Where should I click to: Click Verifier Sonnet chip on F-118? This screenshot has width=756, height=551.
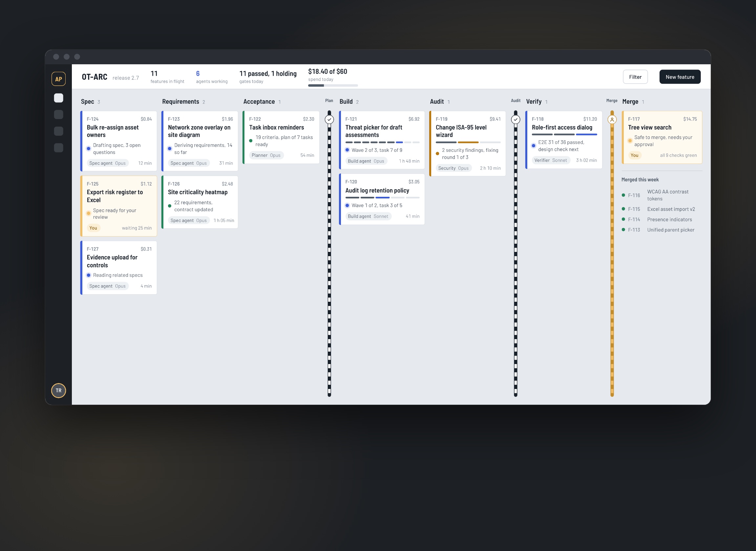point(551,160)
